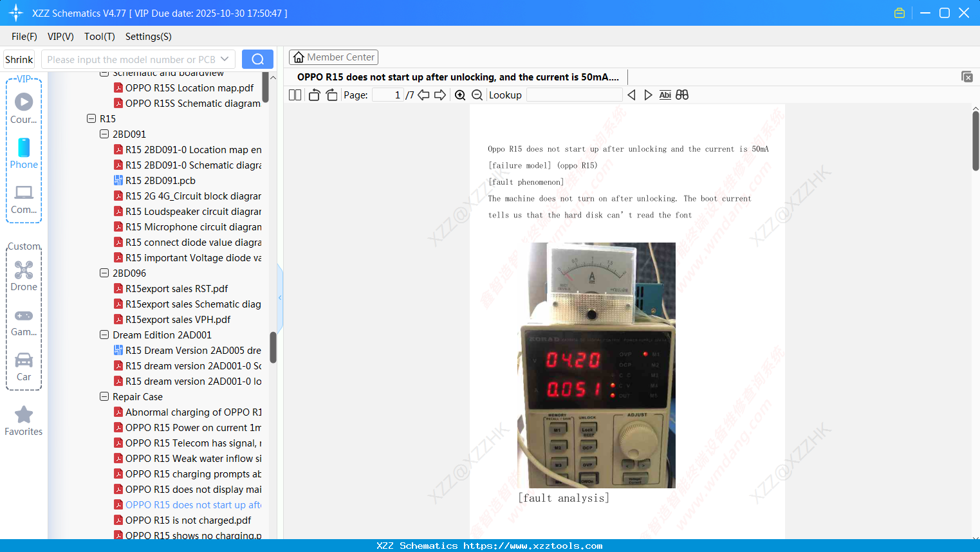This screenshot has height=552, width=980.
Task: Open OPPO R15S Location map.pdf
Action: click(184, 88)
